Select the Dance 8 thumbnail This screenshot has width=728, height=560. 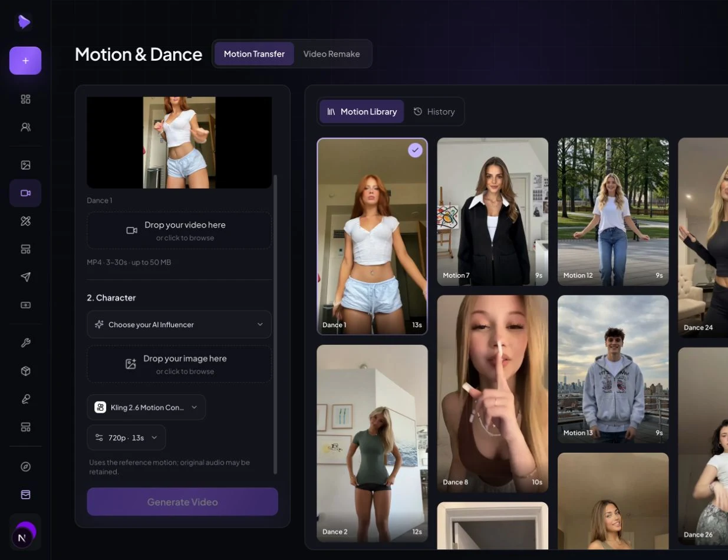(x=493, y=394)
